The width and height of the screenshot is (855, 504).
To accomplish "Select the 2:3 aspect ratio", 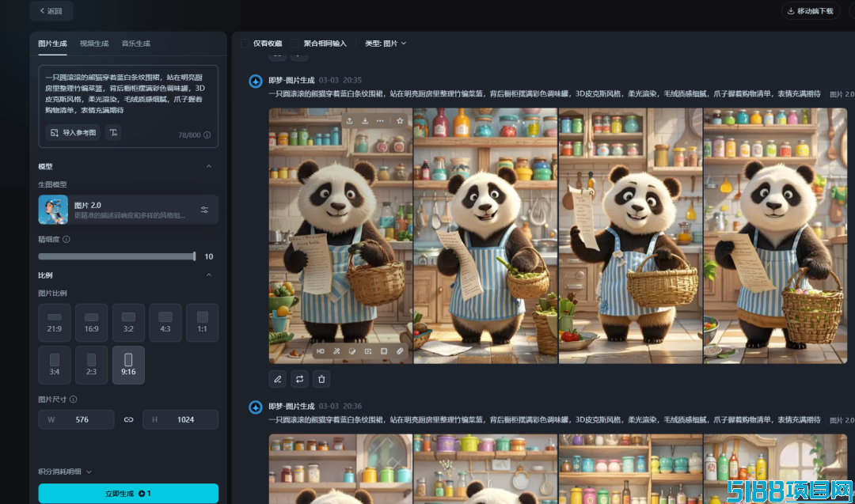I will (92, 365).
